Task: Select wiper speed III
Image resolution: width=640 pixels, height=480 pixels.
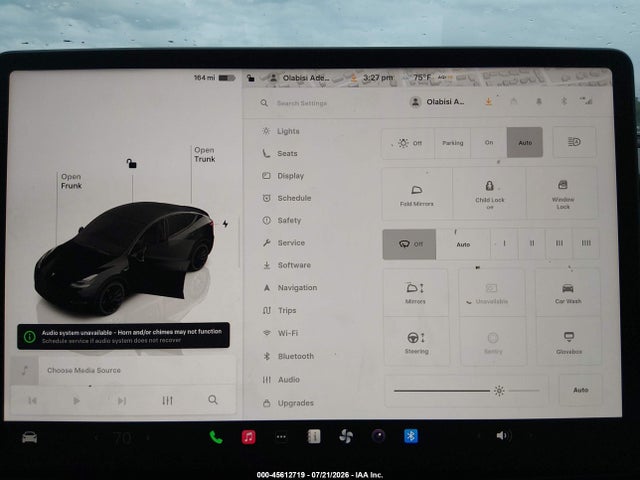Action: pyautogui.click(x=559, y=244)
